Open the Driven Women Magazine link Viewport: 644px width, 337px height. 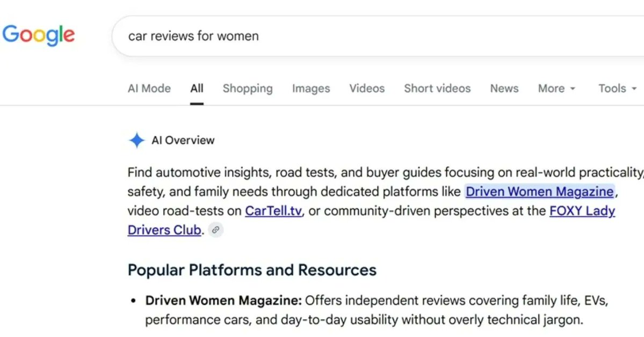click(540, 192)
